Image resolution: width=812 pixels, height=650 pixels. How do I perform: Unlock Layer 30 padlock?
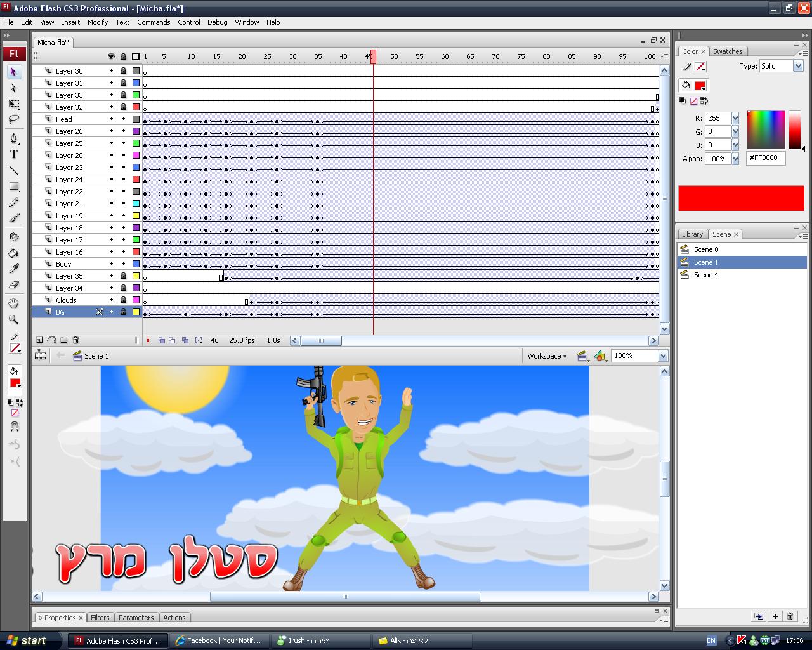[x=123, y=71]
